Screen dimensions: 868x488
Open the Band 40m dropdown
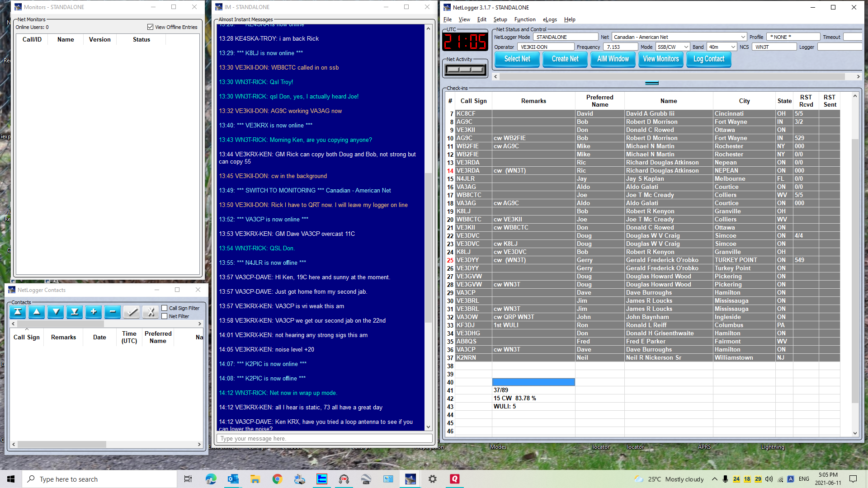pos(733,47)
